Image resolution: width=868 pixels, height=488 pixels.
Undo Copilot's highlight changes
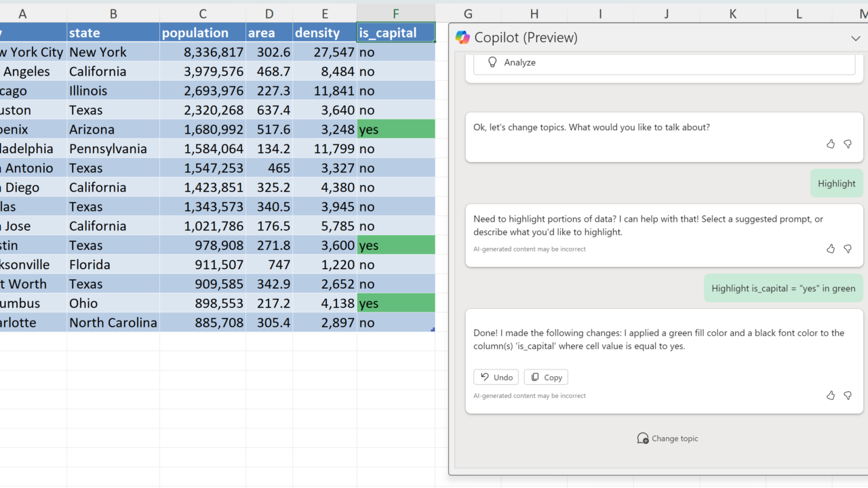pos(496,378)
